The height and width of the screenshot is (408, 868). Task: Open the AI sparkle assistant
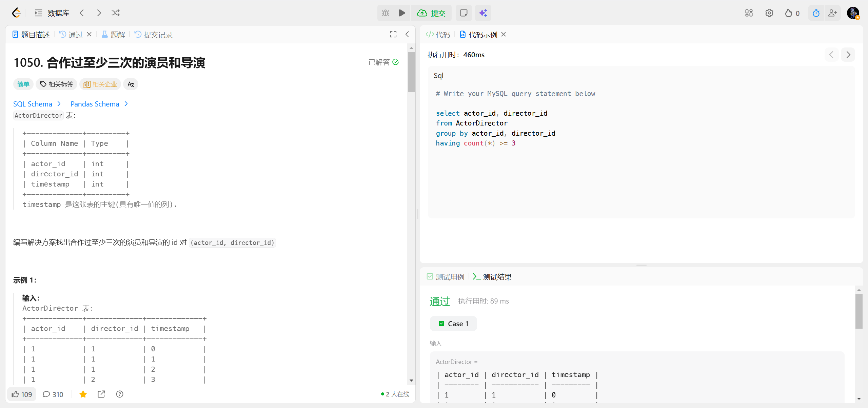tap(483, 13)
